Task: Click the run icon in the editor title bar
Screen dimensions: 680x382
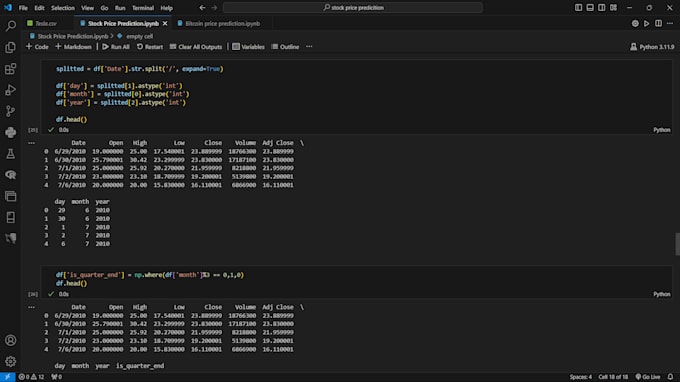Action: [x=647, y=23]
